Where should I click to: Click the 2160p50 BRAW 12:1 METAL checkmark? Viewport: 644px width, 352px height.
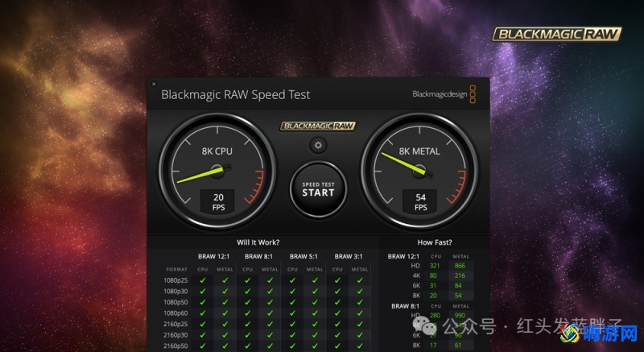[225, 346]
